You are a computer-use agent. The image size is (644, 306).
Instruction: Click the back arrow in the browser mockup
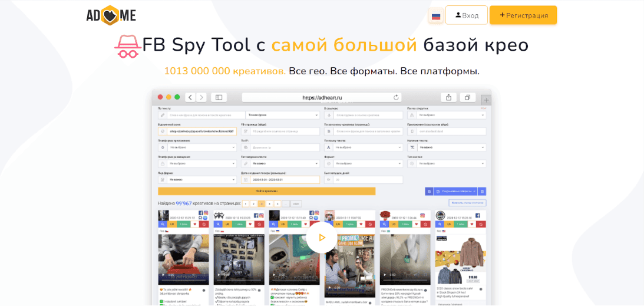(190, 97)
